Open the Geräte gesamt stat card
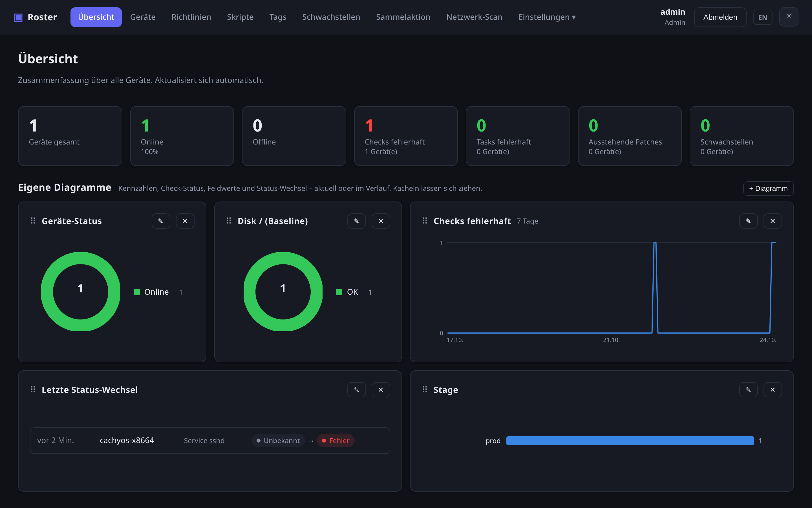Image resolution: width=812 pixels, height=508 pixels. pyautogui.click(x=70, y=136)
